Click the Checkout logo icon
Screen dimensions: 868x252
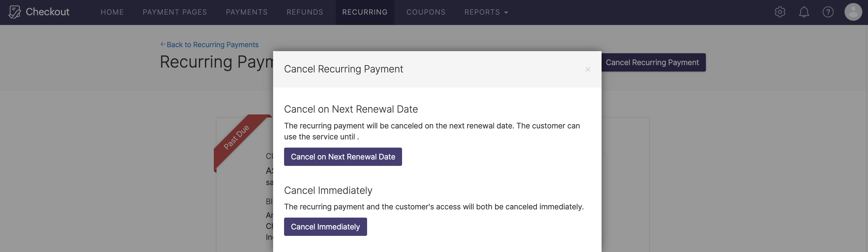click(14, 12)
